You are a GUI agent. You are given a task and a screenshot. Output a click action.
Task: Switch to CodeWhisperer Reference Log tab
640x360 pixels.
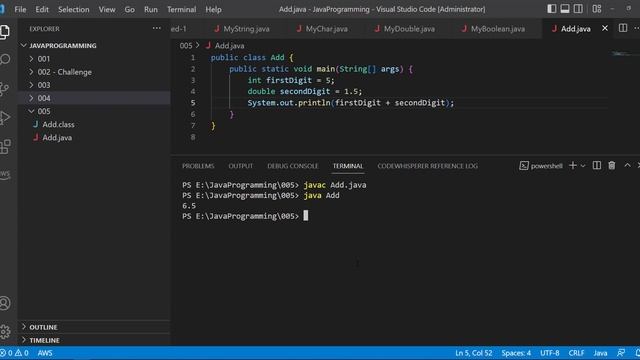[x=427, y=166]
